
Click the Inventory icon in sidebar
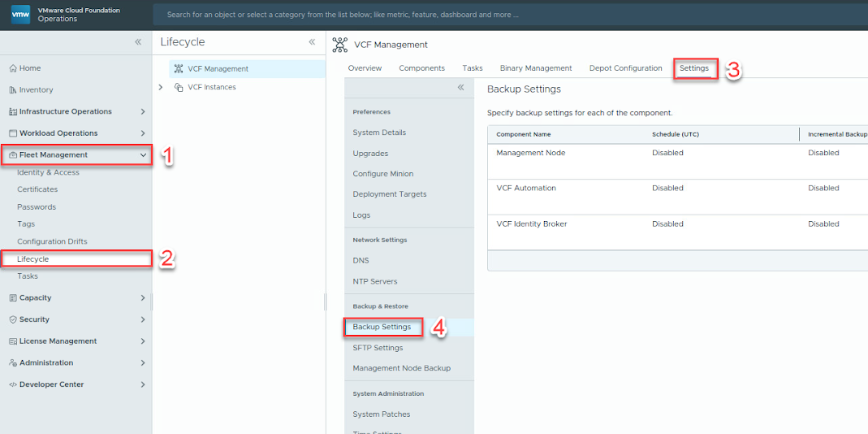(x=12, y=90)
